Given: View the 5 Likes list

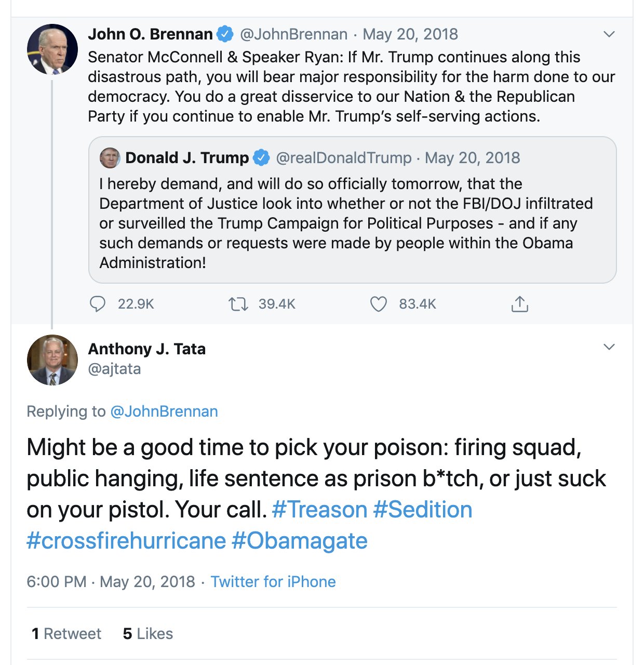Looking at the screenshot, I should pos(148,634).
